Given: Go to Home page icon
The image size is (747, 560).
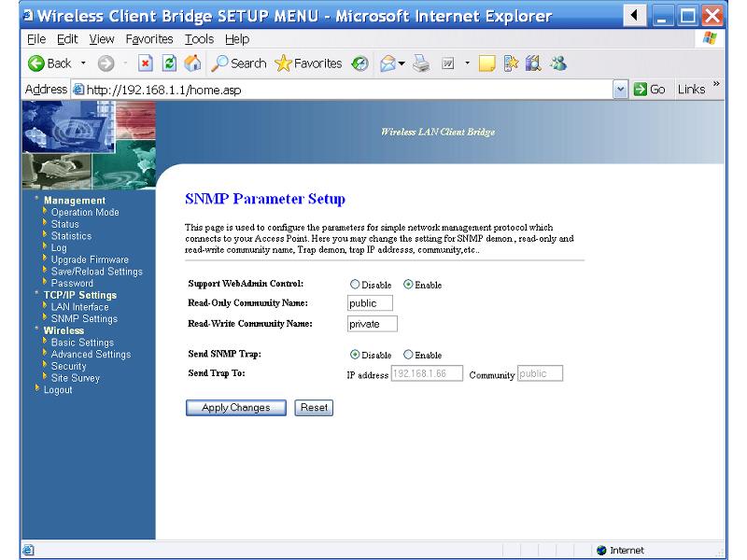Looking at the screenshot, I should (x=192, y=63).
